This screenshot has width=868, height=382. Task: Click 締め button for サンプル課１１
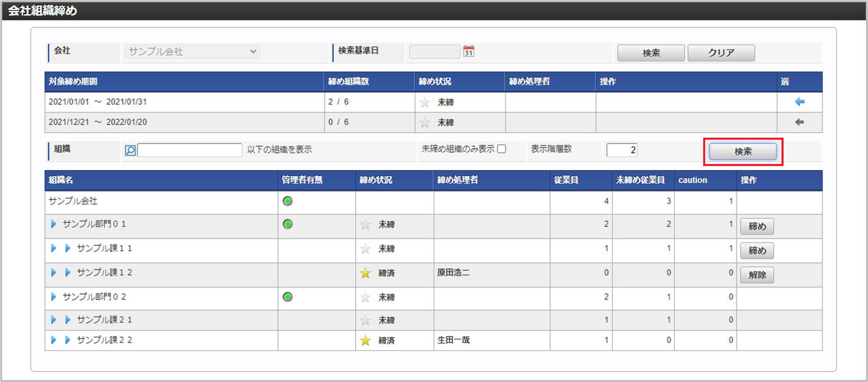click(757, 251)
